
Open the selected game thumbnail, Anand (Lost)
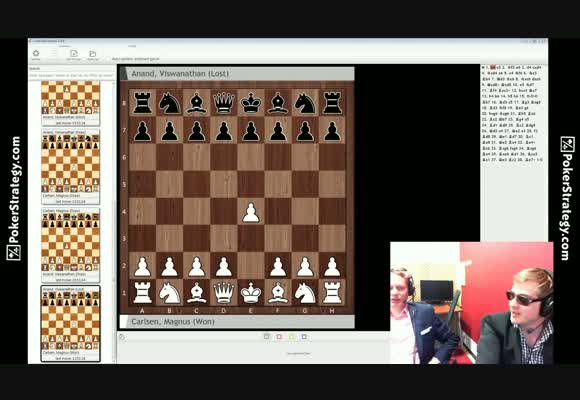70,323
